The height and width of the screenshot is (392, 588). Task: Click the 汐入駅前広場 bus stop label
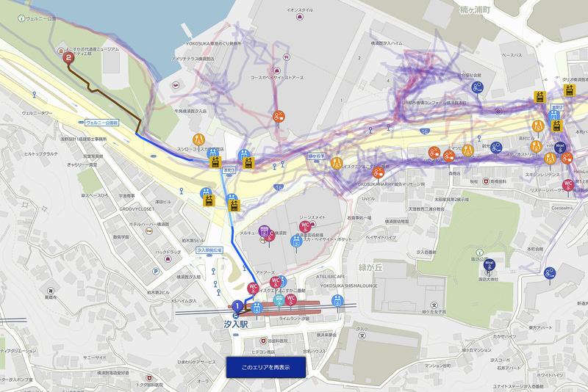tap(209, 250)
